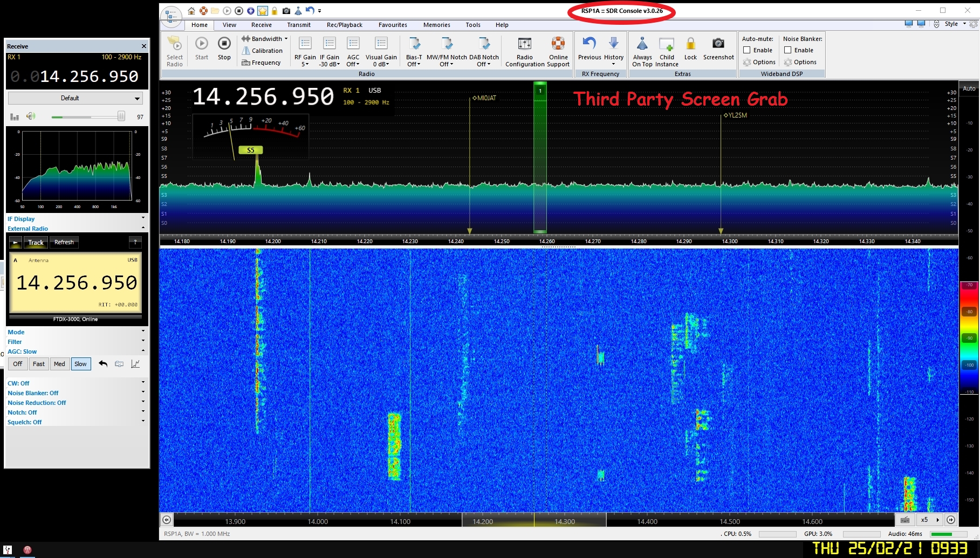
Task: Click the Refresh button in External Radio
Action: (x=64, y=243)
